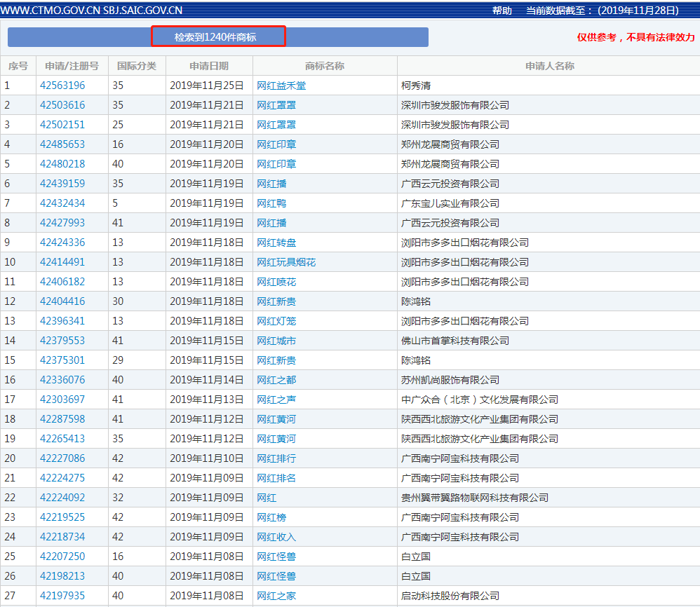Open trademark 网红城市
Image resolution: width=700 pixels, height=607 pixels.
click(x=276, y=340)
